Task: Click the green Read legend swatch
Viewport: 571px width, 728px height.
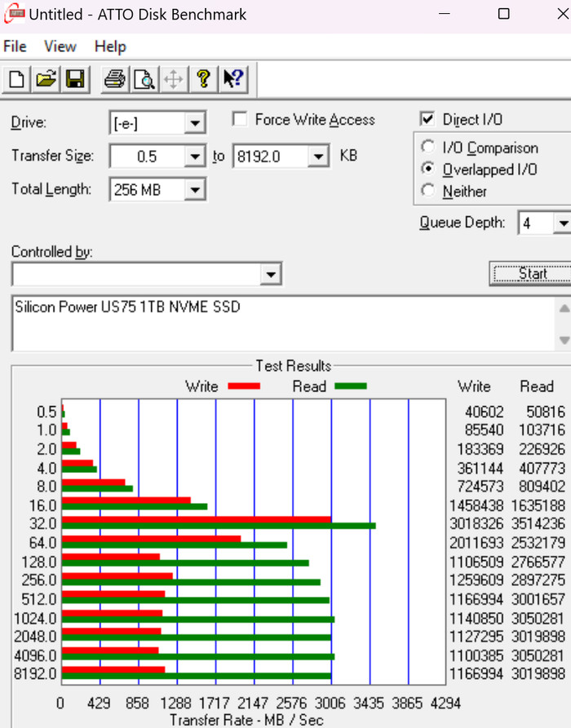Action: click(x=351, y=386)
